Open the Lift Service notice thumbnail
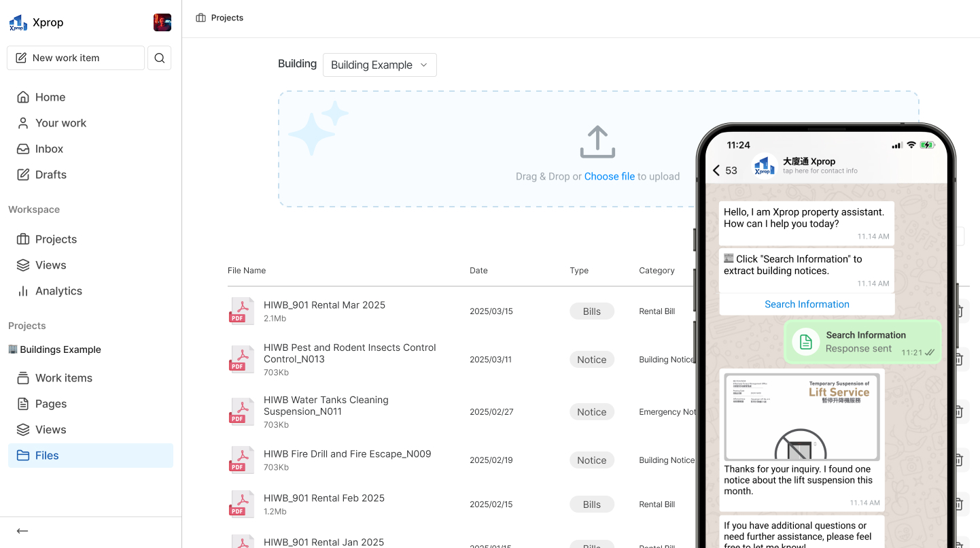 click(x=802, y=417)
